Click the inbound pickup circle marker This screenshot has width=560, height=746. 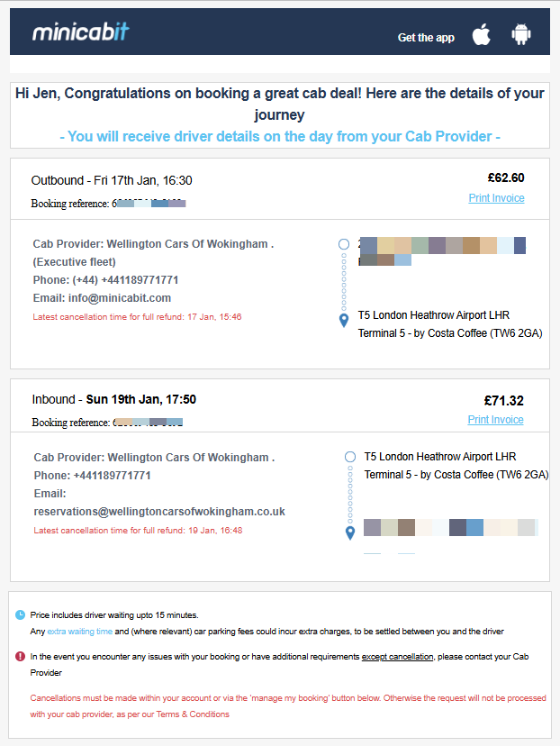(x=350, y=457)
